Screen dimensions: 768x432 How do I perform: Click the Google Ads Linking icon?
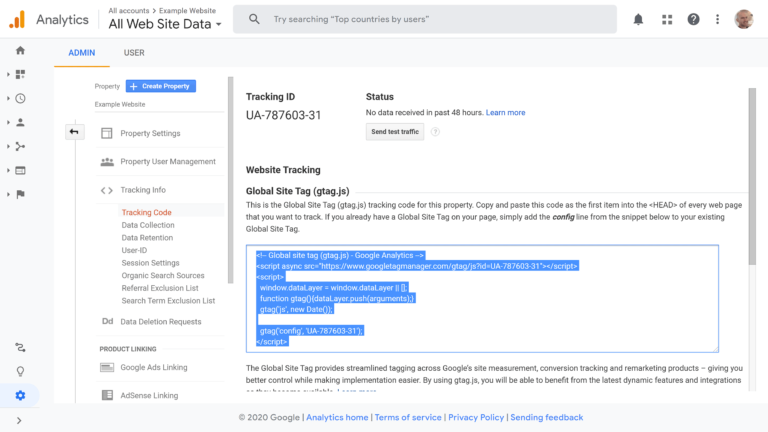(x=107, y=367)
